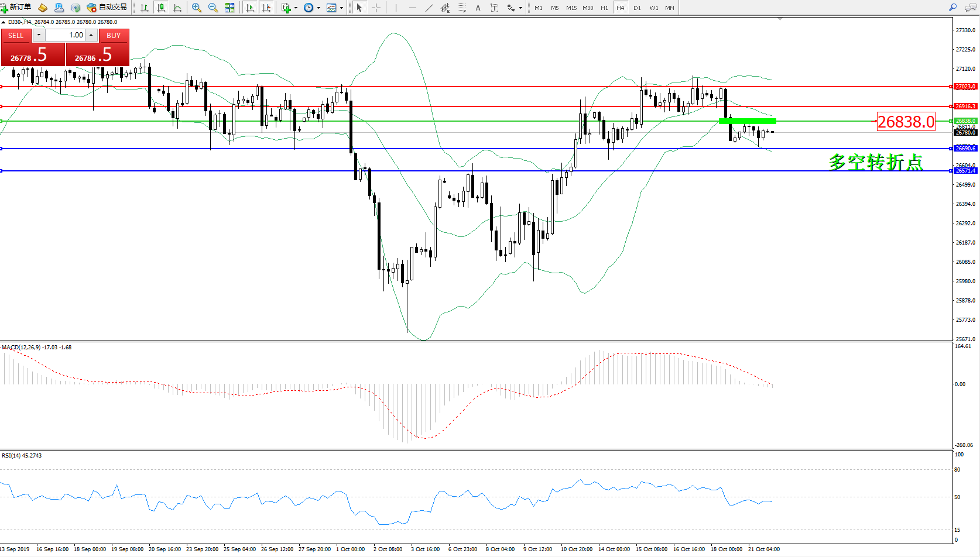This screenshot has width=980, height=557.
Task: Click the Zoom In magnifier icon
Action: (x=197, y=8)
